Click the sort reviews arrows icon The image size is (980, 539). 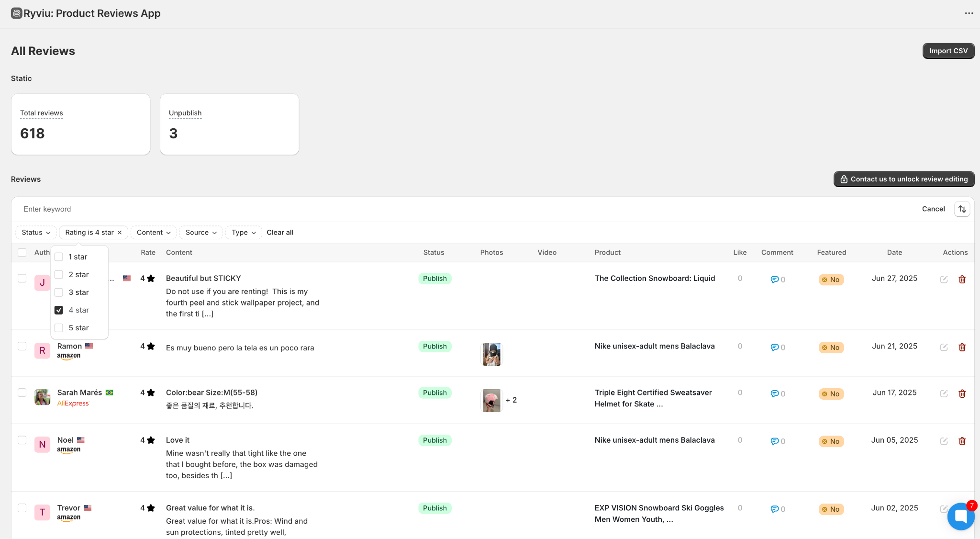coord(962,209)
